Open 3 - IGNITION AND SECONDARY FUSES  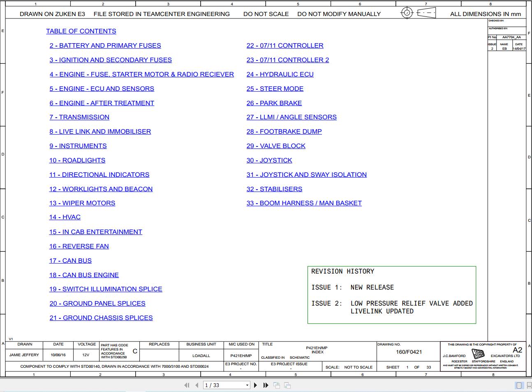click(111, 60)
